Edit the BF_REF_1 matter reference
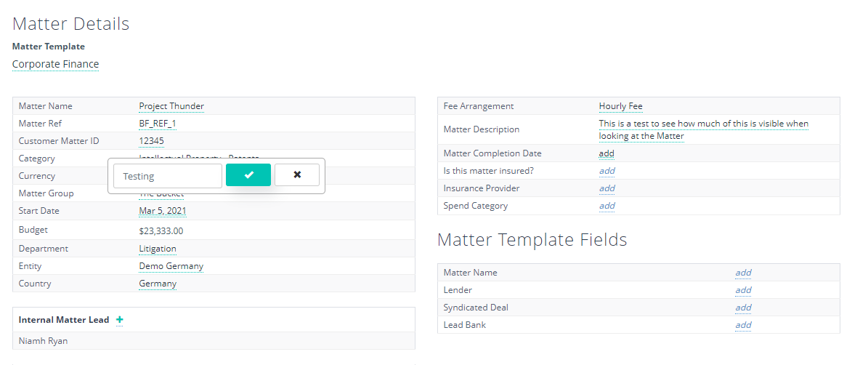This screenshot has height=365, width=868. point(158,124)
